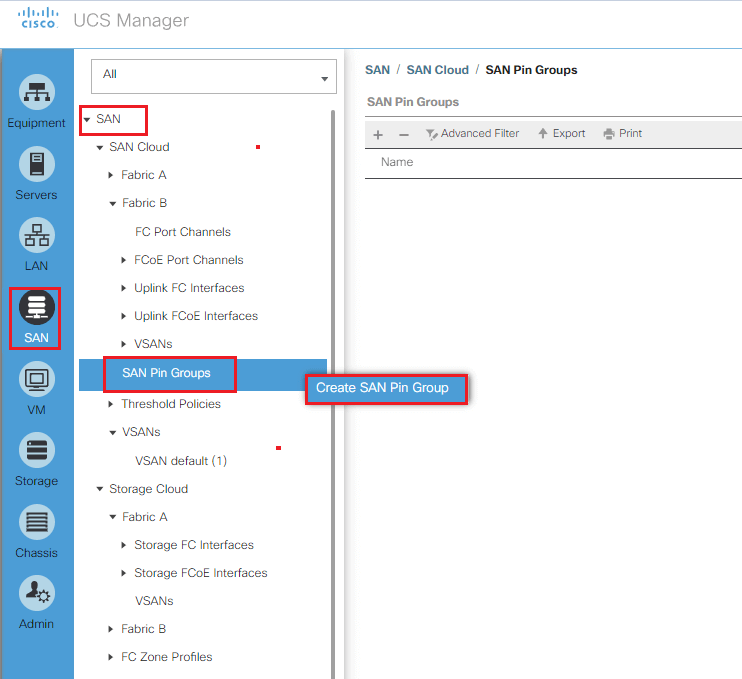Open the Chassis navigation icon
This screenshot has width=742, height=679.
pyautogui.click(x=36, y=522)
